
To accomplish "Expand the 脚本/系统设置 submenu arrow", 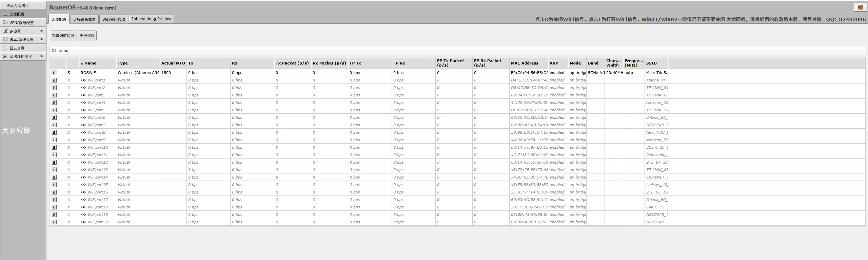I will coord(42,39).
